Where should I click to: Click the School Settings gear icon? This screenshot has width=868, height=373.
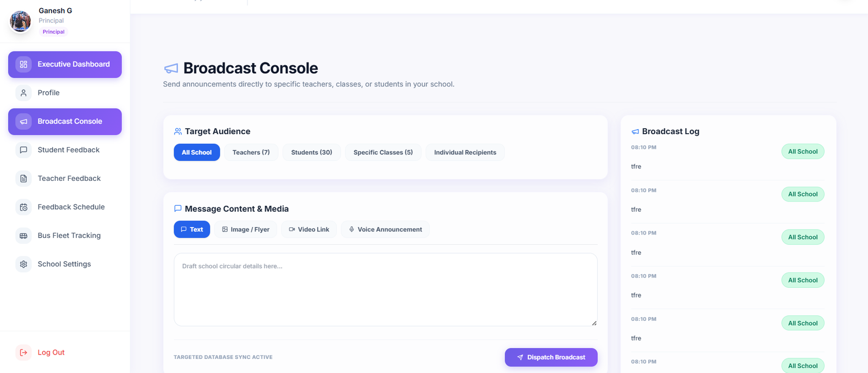(x=23, y=264)
